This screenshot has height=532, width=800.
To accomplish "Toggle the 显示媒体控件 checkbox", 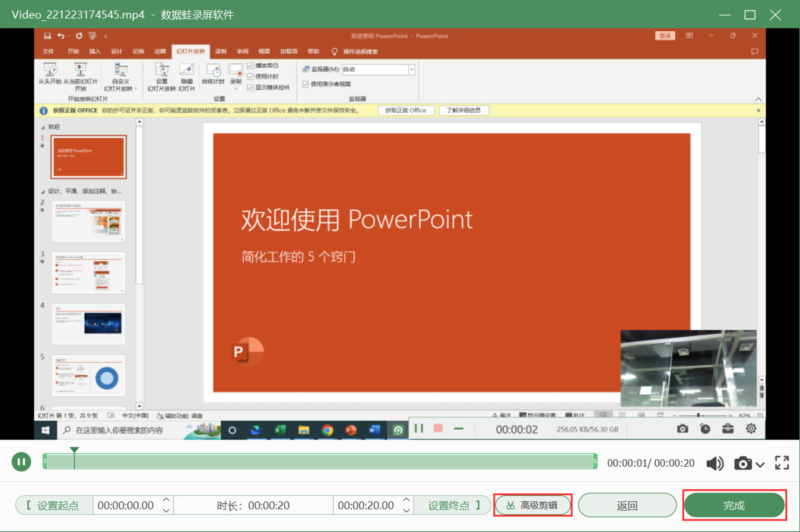I will pyautogui.click(x=250, y=87).
